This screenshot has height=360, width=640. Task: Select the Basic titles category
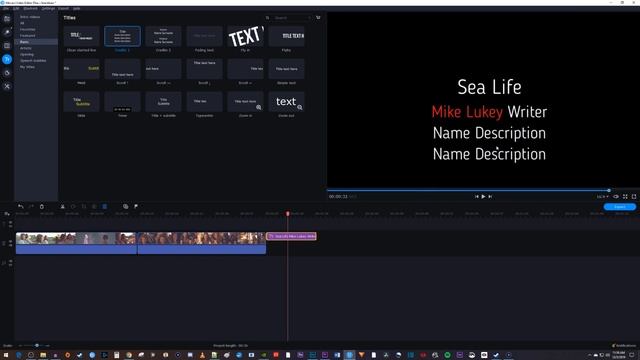click(36, 42)
